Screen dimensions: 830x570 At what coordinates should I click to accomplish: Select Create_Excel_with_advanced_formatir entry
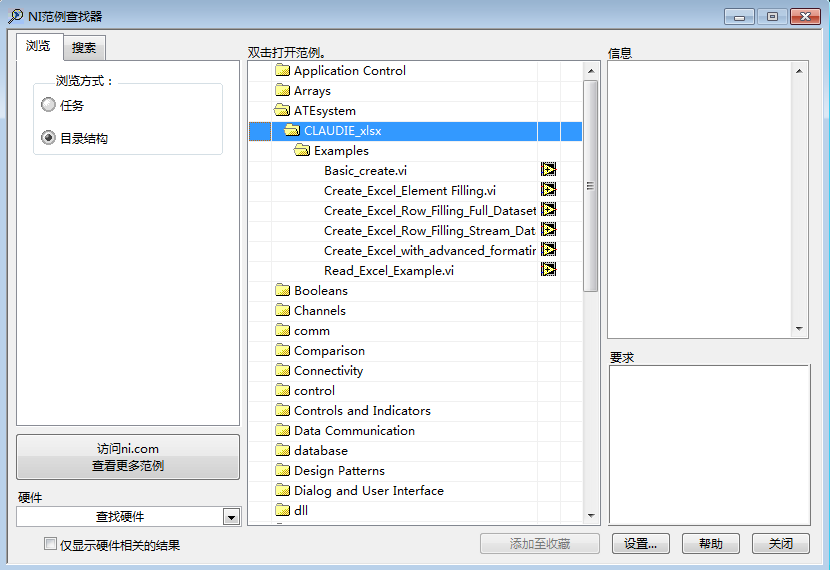430,251
